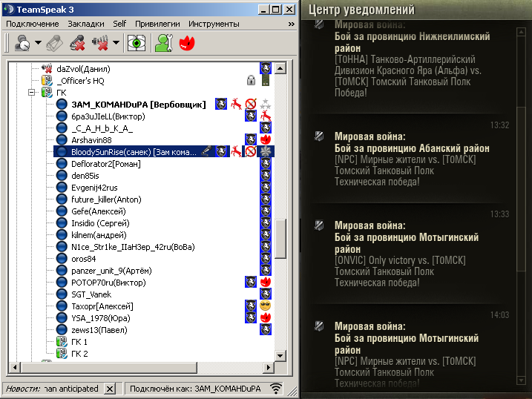532x399 pixels.
Task: Click the green eye subscribe channels icon
Action: tap(137, 43)
